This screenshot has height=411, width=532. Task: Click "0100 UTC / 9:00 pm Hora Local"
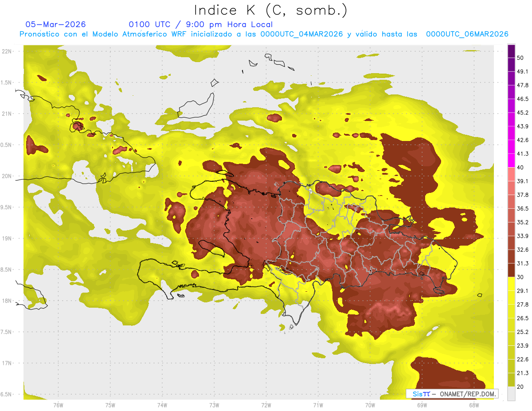point(200,24)
